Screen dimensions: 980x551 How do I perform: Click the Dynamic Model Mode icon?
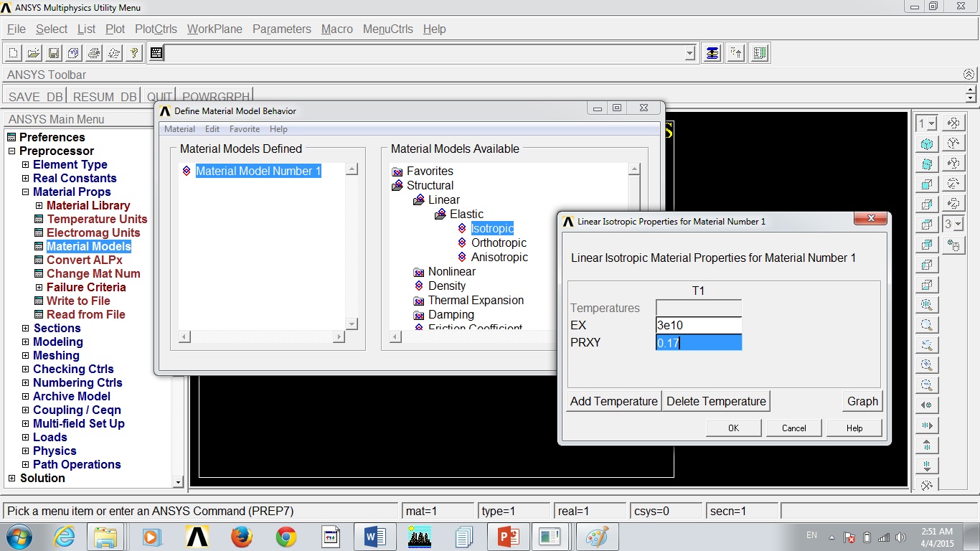point(953,245)
